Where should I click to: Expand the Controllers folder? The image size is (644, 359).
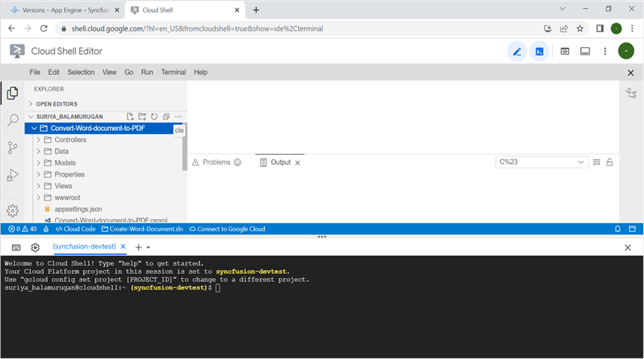pos(70,140)
